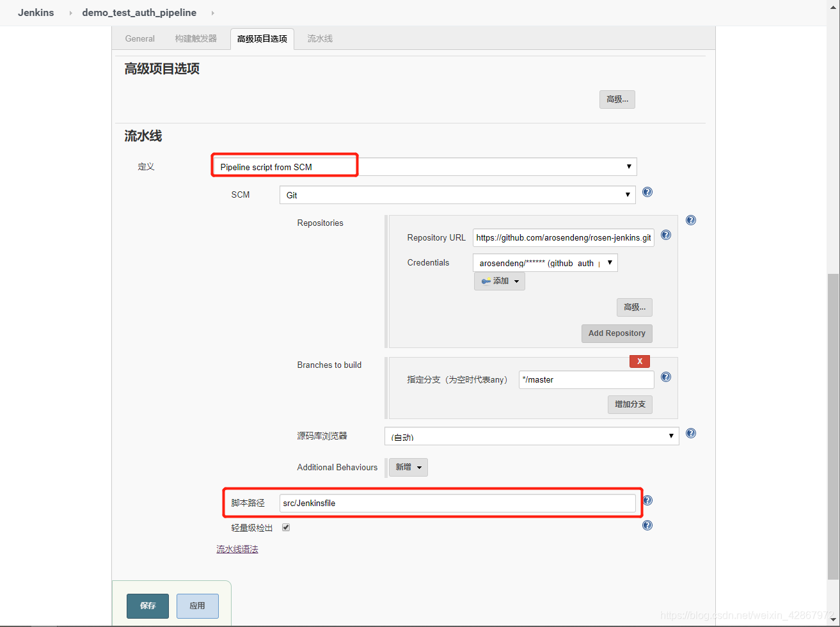Switch to the General tab
840x627 pixels.
(140, 38)
